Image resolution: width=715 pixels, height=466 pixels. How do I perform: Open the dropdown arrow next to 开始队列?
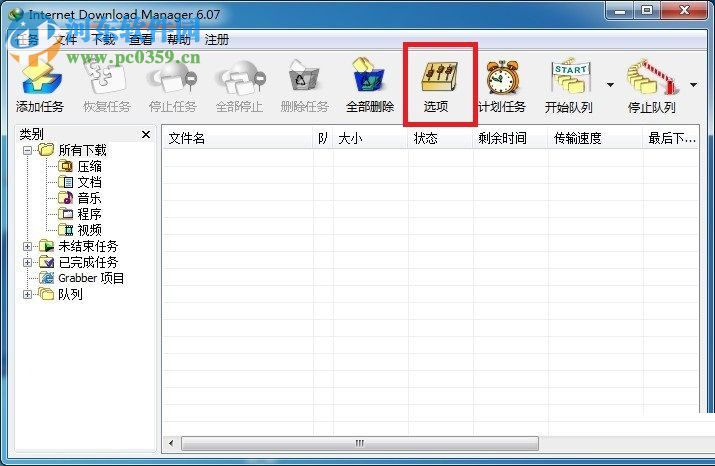(x=610, y=85)
